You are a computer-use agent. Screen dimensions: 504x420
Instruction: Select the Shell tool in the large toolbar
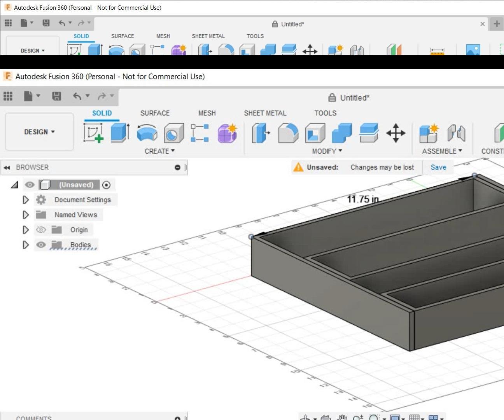[315, 133]
